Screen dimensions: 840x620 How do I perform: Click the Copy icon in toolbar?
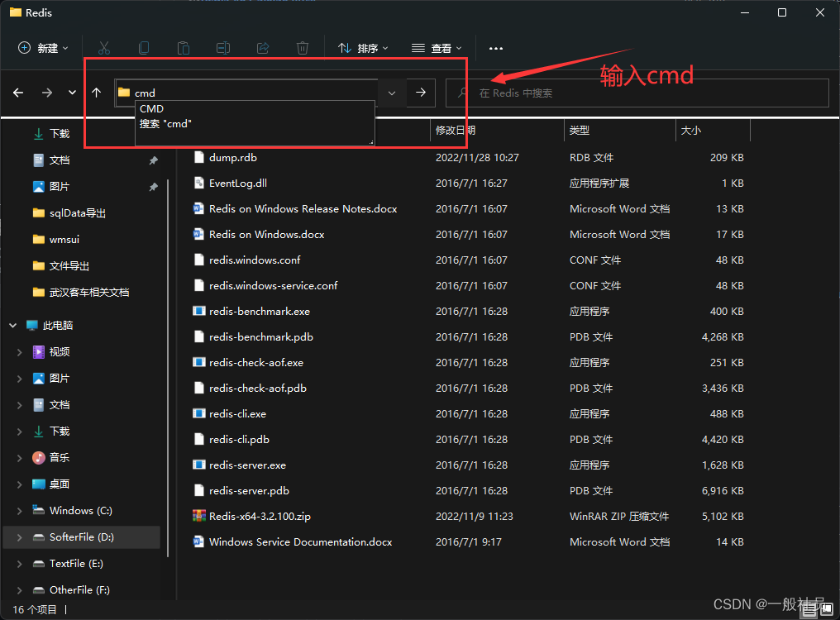point(144,48)
